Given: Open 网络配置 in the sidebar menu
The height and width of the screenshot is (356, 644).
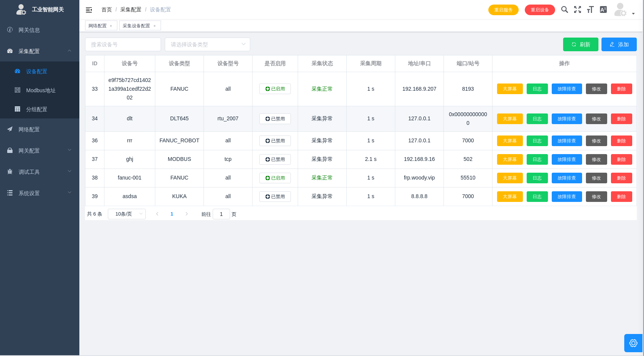Looking at the screenshot, I should [39, 129].
